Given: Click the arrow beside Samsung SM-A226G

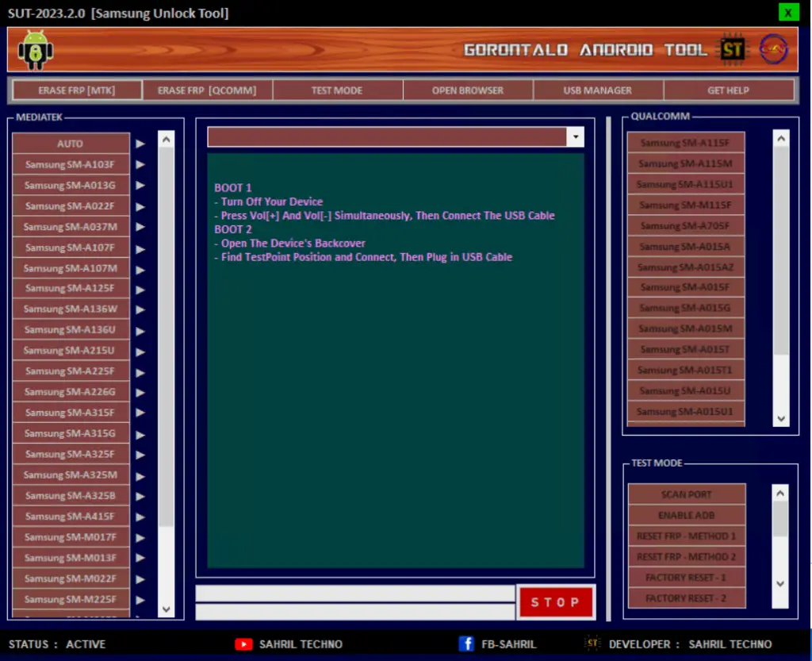Looking at the screenshot, I should pos(140,392).
